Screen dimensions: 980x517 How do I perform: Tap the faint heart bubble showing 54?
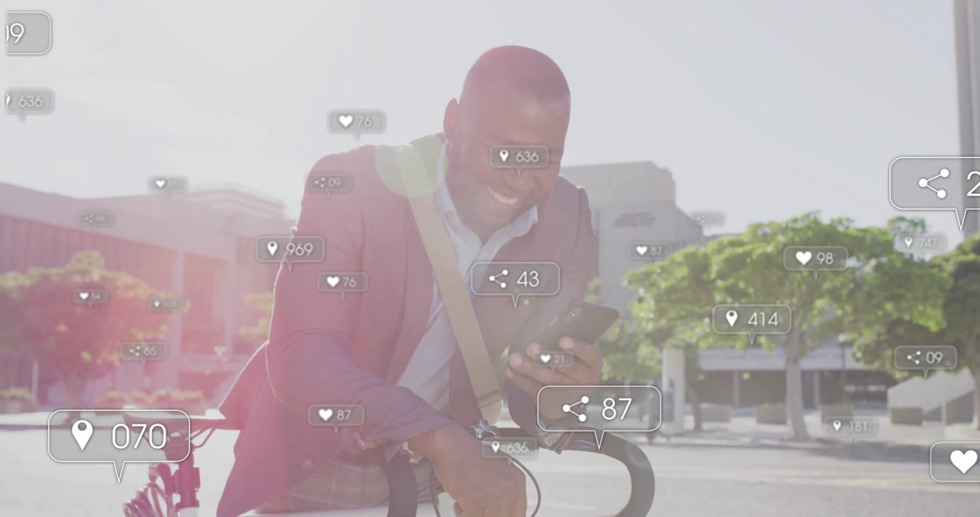pos(91,296)
